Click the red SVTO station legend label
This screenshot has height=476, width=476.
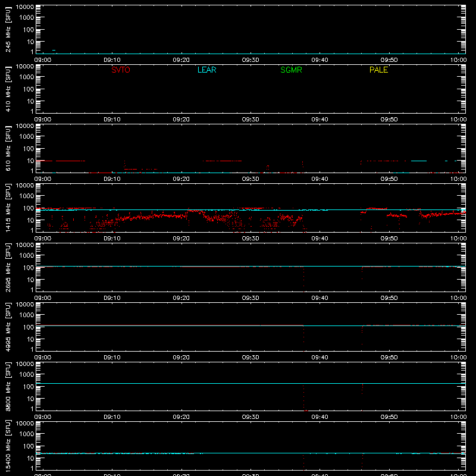click(121, 70)
